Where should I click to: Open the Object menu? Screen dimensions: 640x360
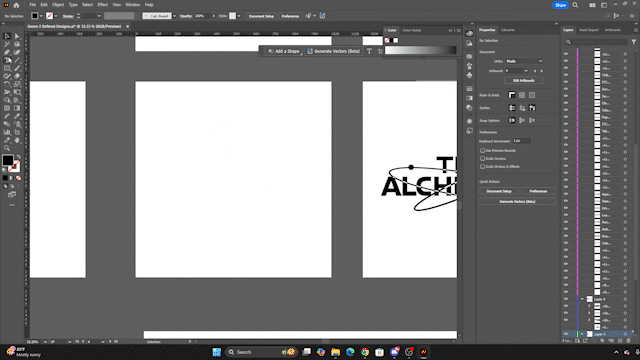click(x=58, y=5)
